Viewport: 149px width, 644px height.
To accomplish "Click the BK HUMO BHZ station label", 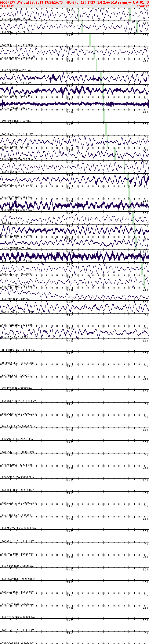I will (x=19, y=350).
